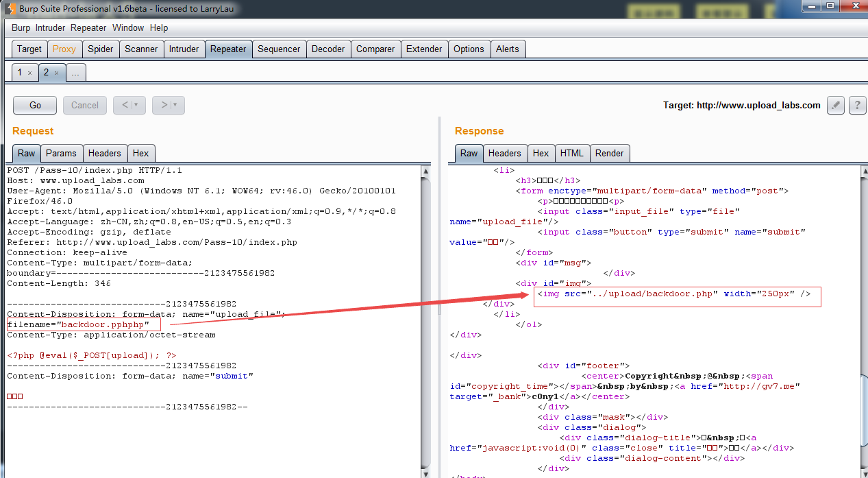
Task: Add new Repeater tab with ellipsis
Action: [x=75, y=72]
